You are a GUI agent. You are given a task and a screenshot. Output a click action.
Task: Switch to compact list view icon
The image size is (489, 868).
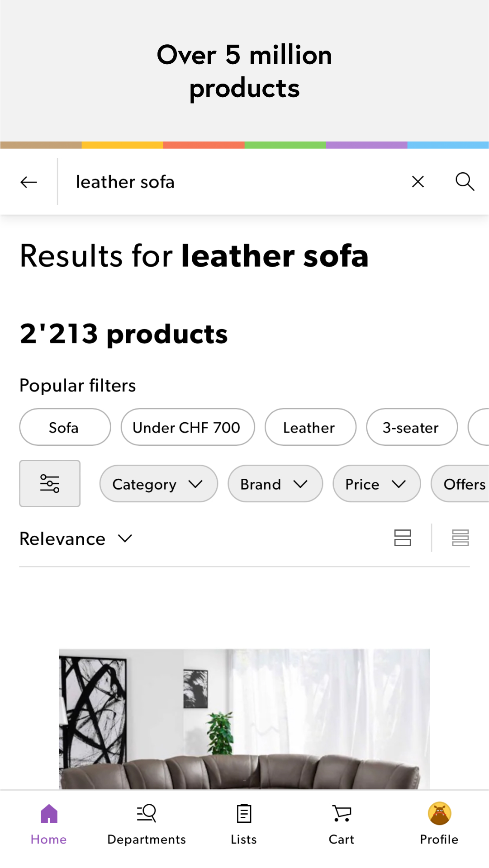tap(460, 538)
